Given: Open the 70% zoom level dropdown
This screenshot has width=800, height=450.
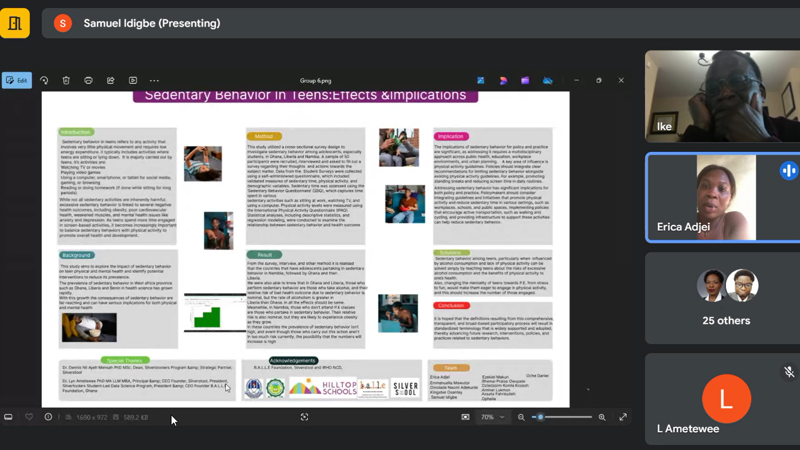Looking at the screenshot, I should [492, 417].
